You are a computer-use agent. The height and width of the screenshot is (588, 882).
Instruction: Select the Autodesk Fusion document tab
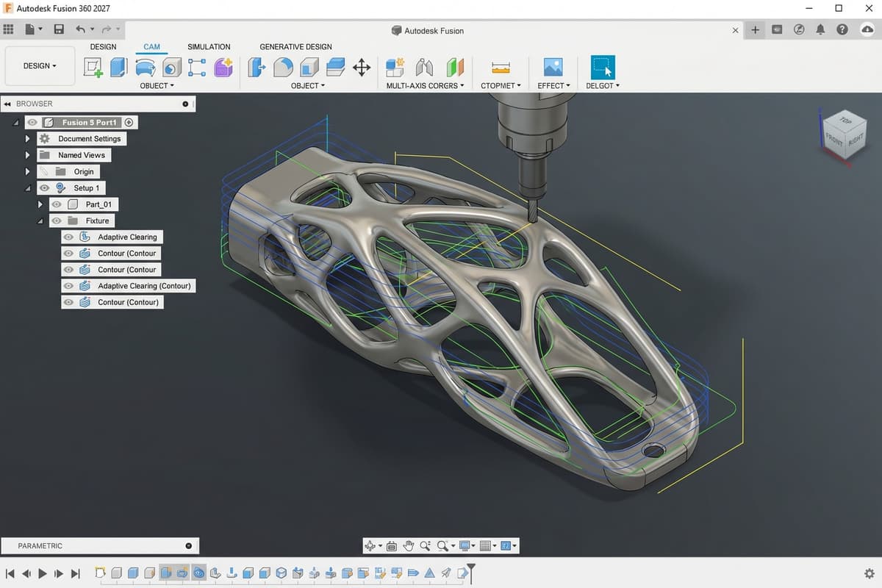point(434,31)
